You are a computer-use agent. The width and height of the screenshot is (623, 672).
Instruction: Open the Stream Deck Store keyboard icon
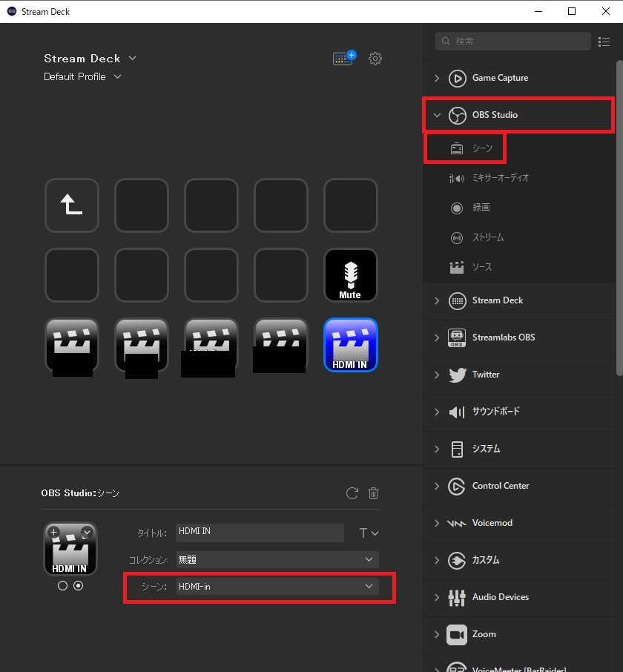(344, 58)
